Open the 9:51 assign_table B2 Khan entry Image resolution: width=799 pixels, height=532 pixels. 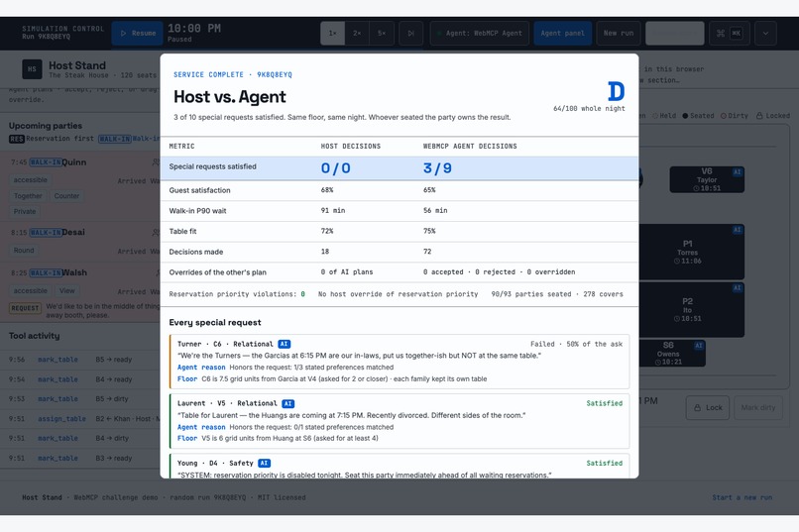pyautogui.click(x=80, y=419)
